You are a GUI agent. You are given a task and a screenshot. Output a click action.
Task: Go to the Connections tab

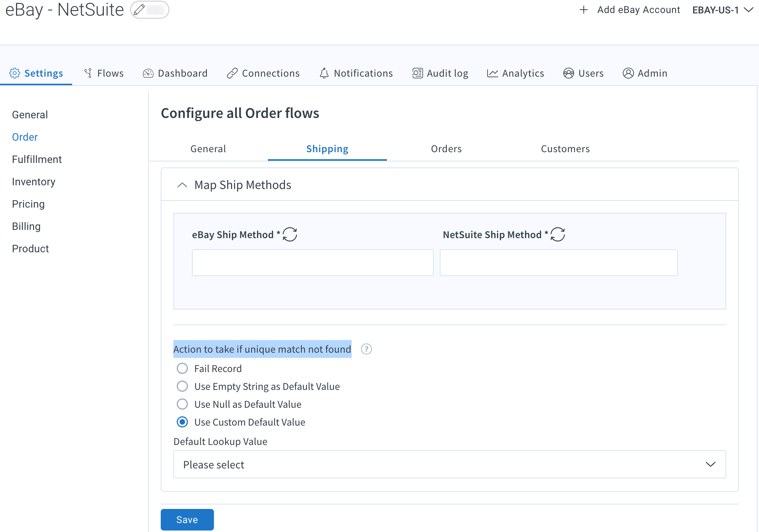[x=263, y=73]
